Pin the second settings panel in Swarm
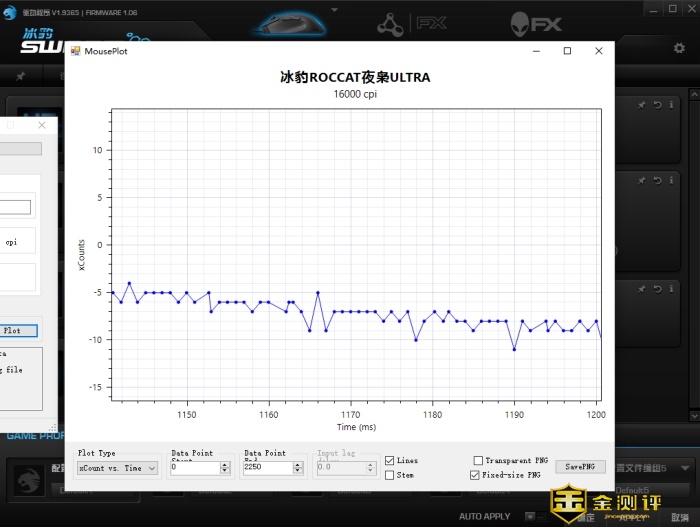 click(x=642, y=180)
